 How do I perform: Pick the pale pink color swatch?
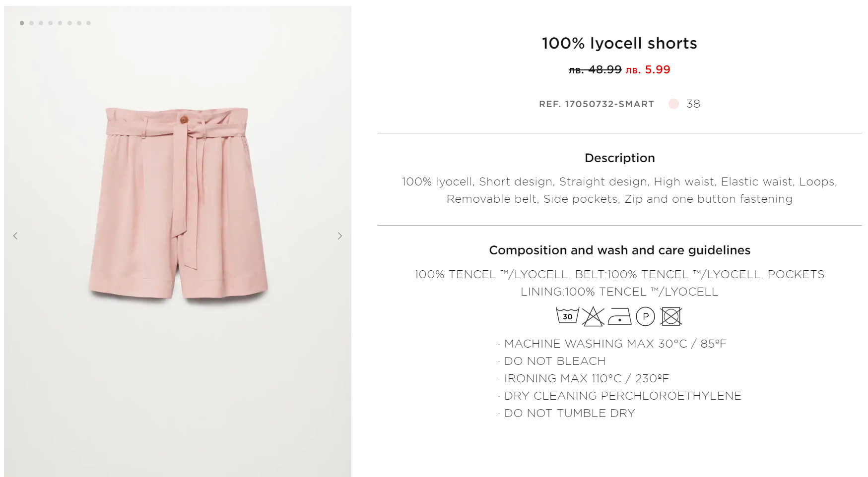click(x=673, y=104)
